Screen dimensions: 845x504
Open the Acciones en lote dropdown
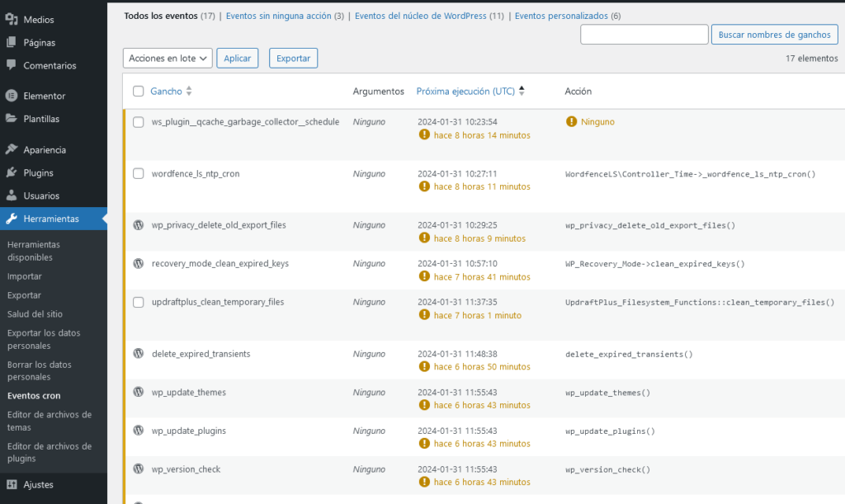(x=168, y=58)
